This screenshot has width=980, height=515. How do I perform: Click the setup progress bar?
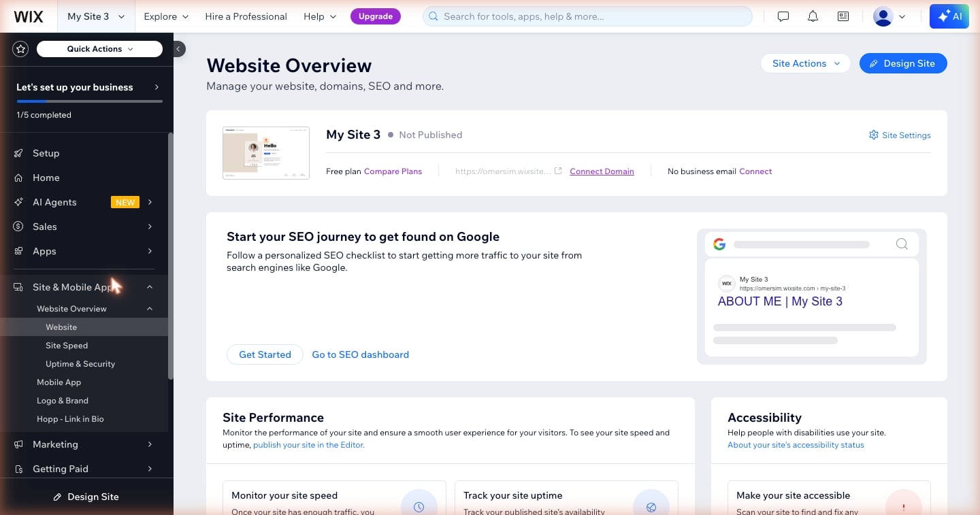tap(89, 101)
